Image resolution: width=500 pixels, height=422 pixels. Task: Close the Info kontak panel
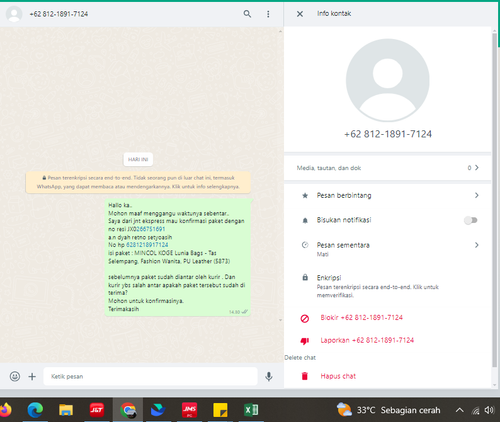[300, 14]
